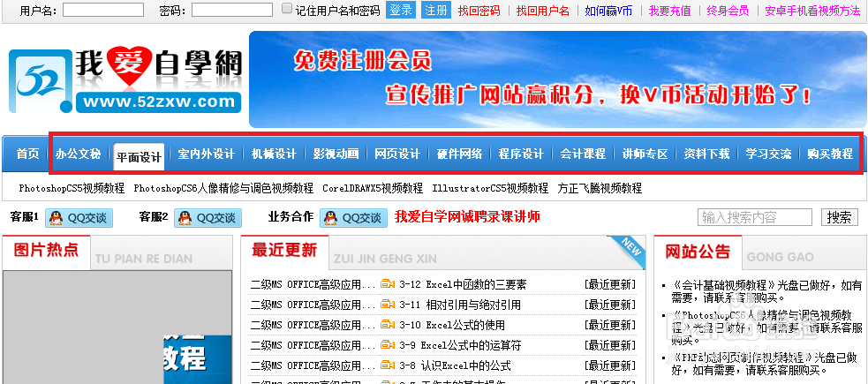Click the 免费注册会员 promotional banner
This screenshot has width=868, height=384.
pos(557,79)
